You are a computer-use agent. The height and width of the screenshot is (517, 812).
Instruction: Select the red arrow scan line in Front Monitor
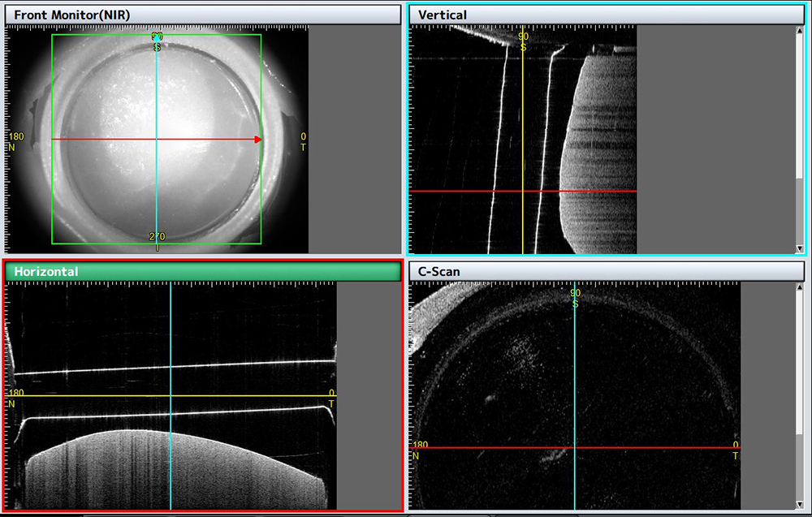[157, 140]
